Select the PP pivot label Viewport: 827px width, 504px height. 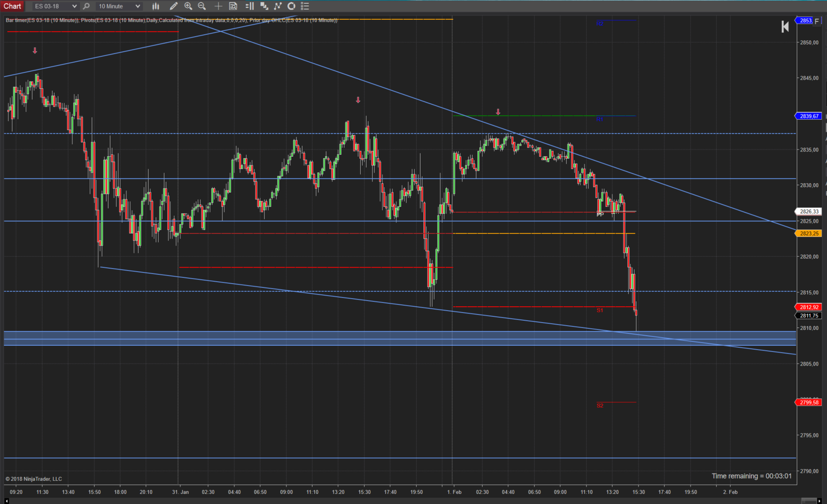tap(600, 215)
